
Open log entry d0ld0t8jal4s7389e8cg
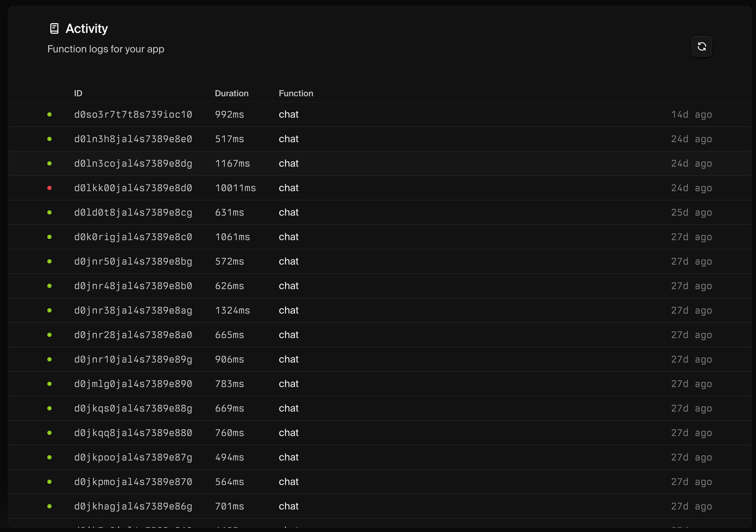pyautogui.click(x=133, y=213)
